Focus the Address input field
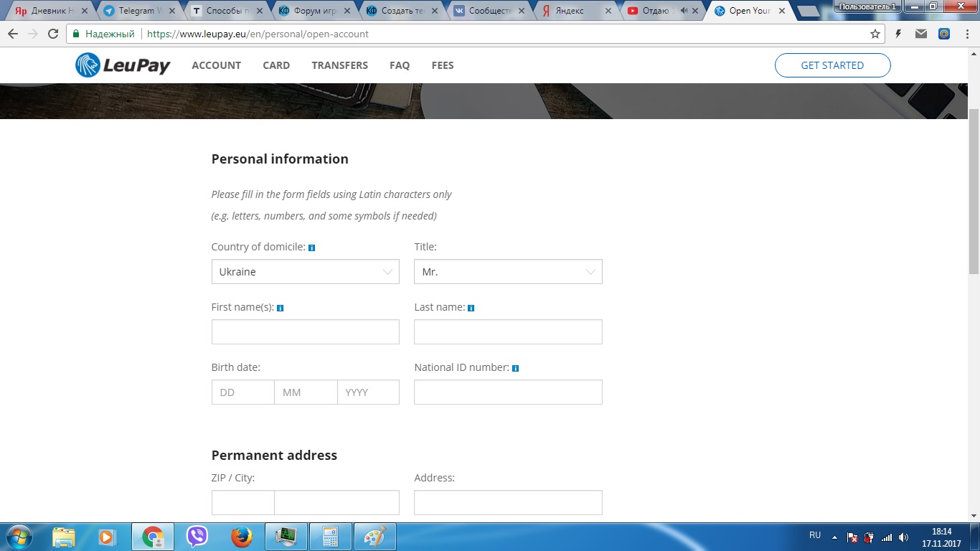 coord(508,503)
